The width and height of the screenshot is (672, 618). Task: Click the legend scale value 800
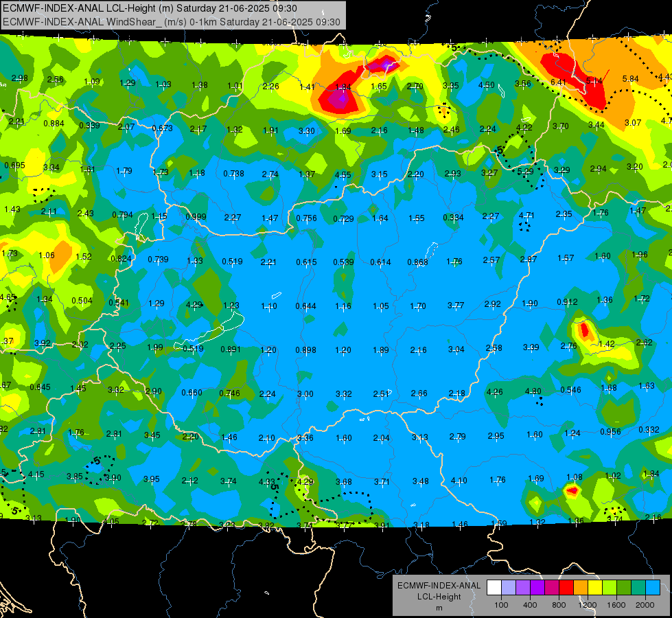pyautogui.click(x=559, y=605)
